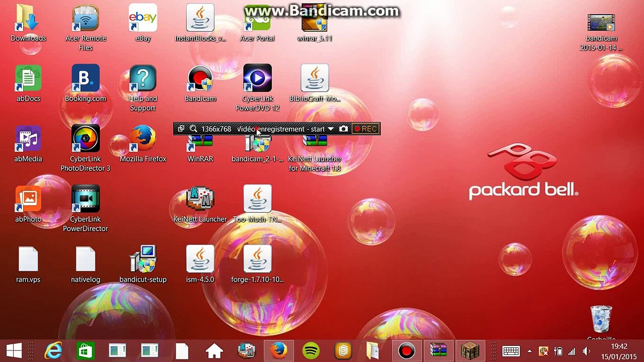Viewport: 644px width, 362px height.
Task: Open Internet Explorer from the taskbar
Action: pyautogui.click(x=53, y=351)
